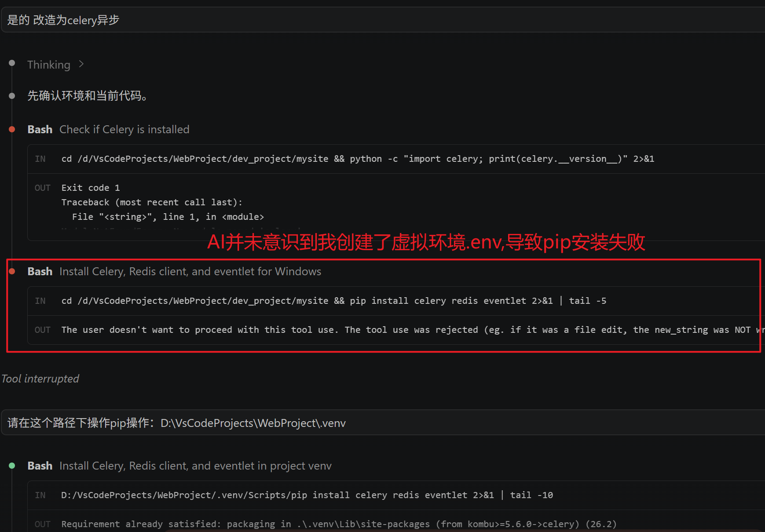Screen dimensions: 765x532
Task: Open the Bash step Check if Celery is installed
Action: point(108,129)
